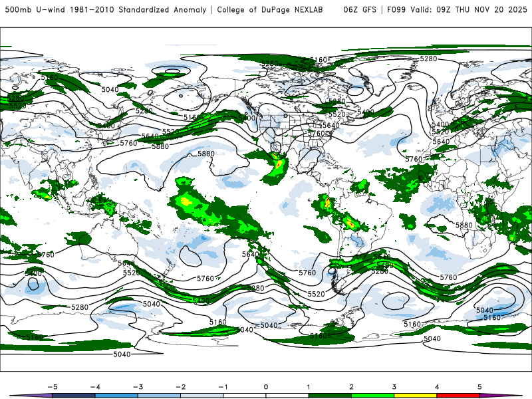Click the red-cored anomaly off Mexico's west coast

(x=279, y=165)
